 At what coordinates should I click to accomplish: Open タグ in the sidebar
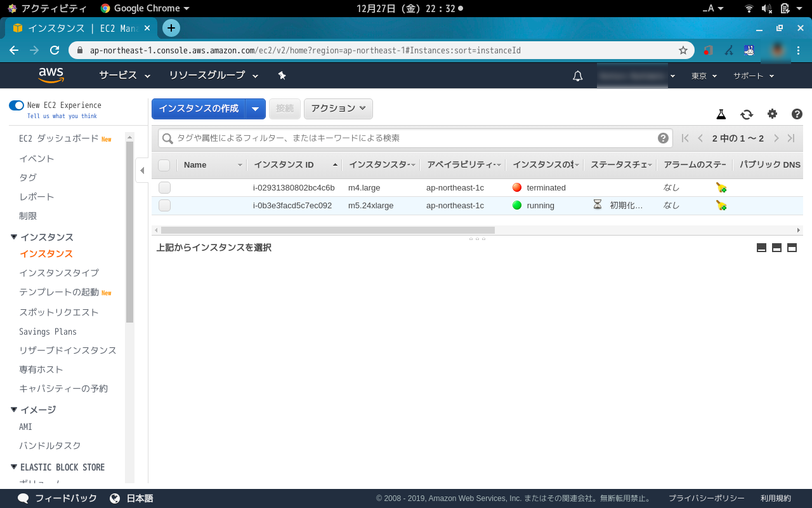28,178
